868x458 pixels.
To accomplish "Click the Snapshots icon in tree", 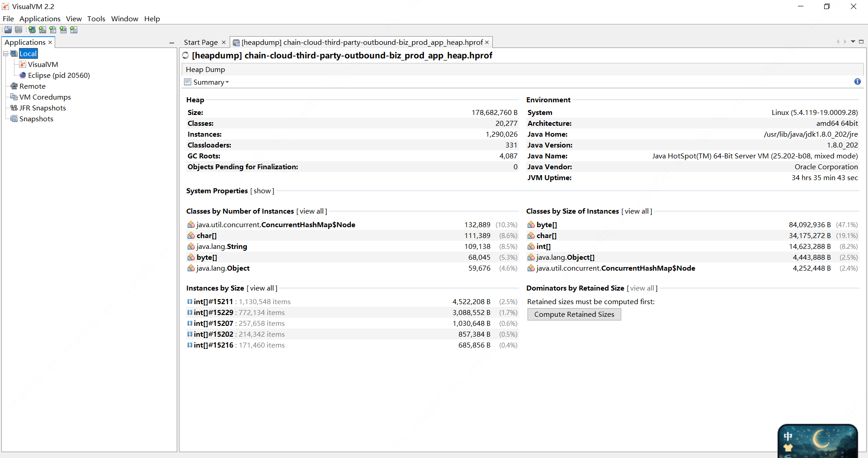I will click(14, 119).
